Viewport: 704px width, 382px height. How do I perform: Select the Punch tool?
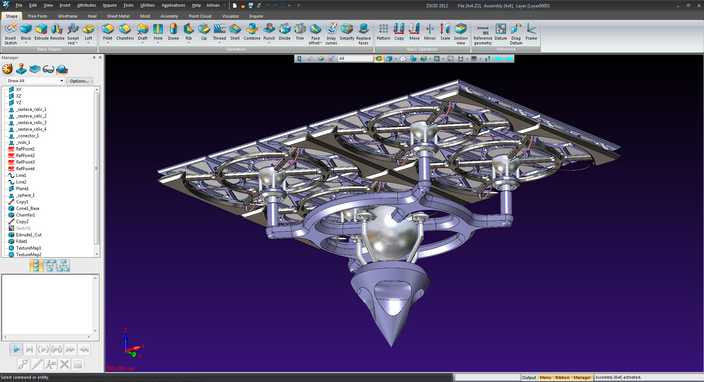(269, 32)
